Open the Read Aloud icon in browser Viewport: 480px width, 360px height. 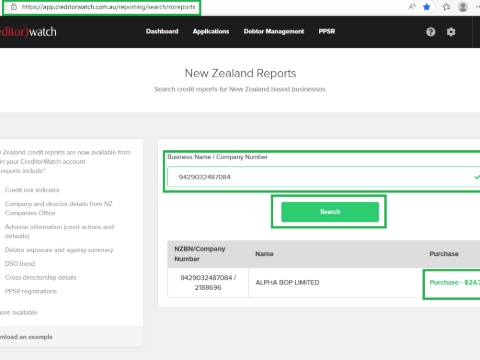412,7
